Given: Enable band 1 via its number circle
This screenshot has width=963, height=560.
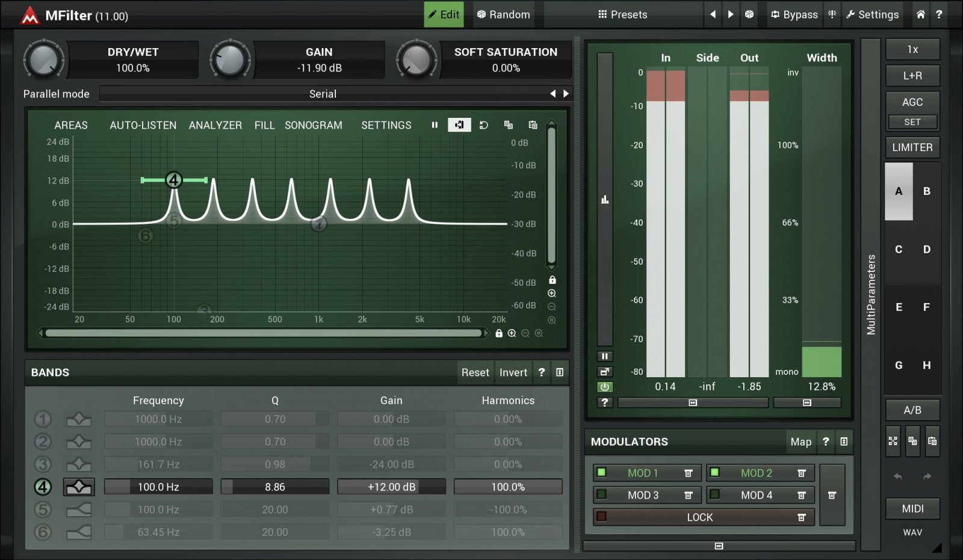Looking at the screenshot, I should click(x=43, y=419).
